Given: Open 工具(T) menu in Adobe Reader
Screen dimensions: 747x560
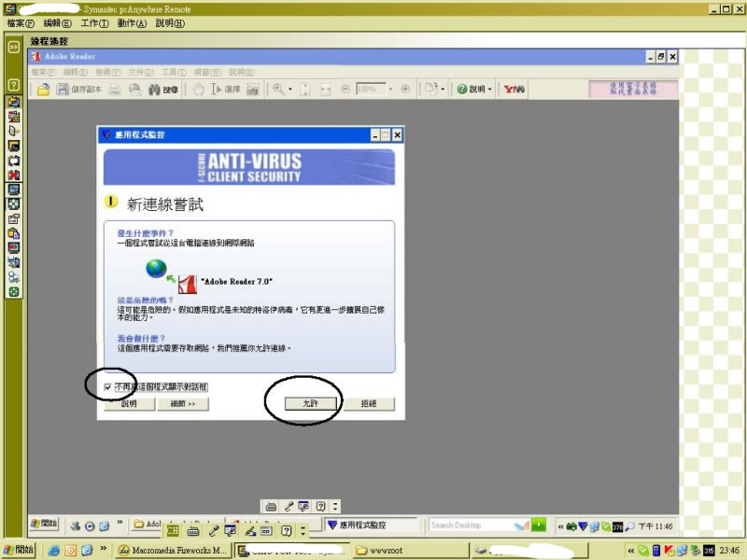Looking at the screenshot, I should point(174,72).
